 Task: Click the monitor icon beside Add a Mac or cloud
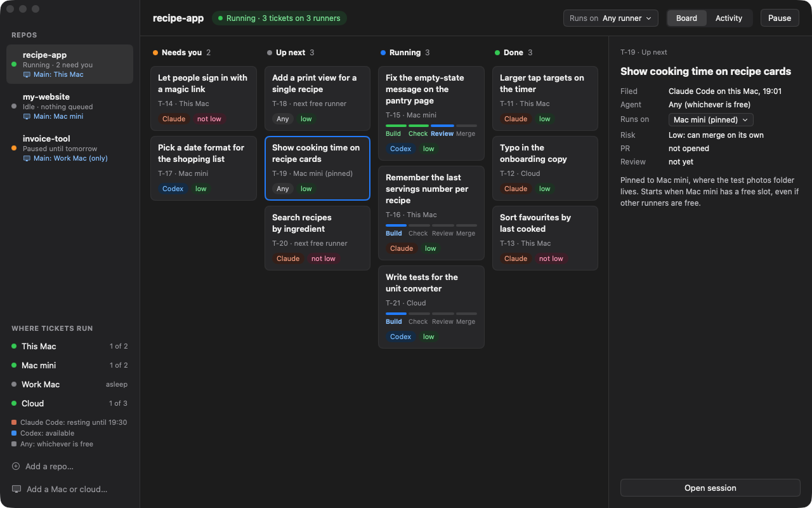click(x=16, y=489)
